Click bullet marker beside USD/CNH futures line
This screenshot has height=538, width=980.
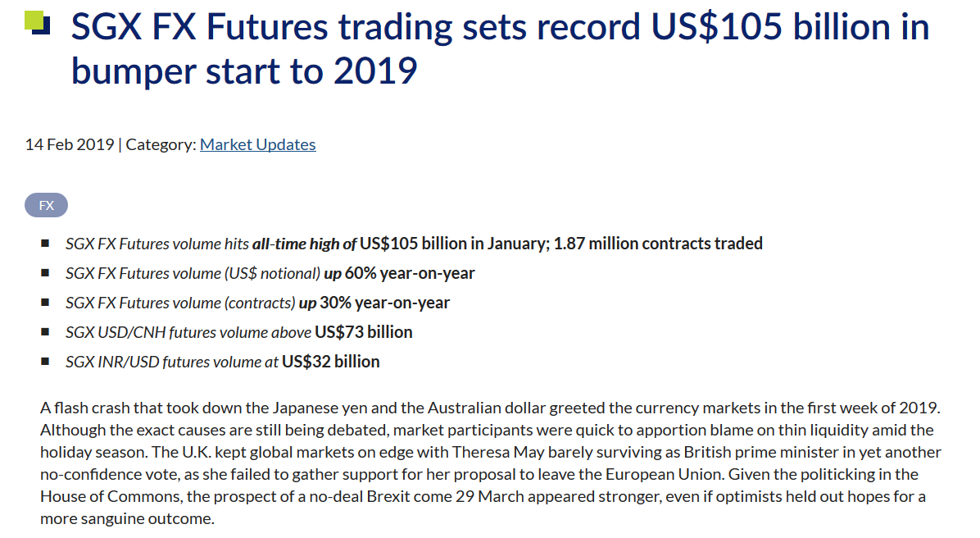pyautogui.click(x=45, y=331)
